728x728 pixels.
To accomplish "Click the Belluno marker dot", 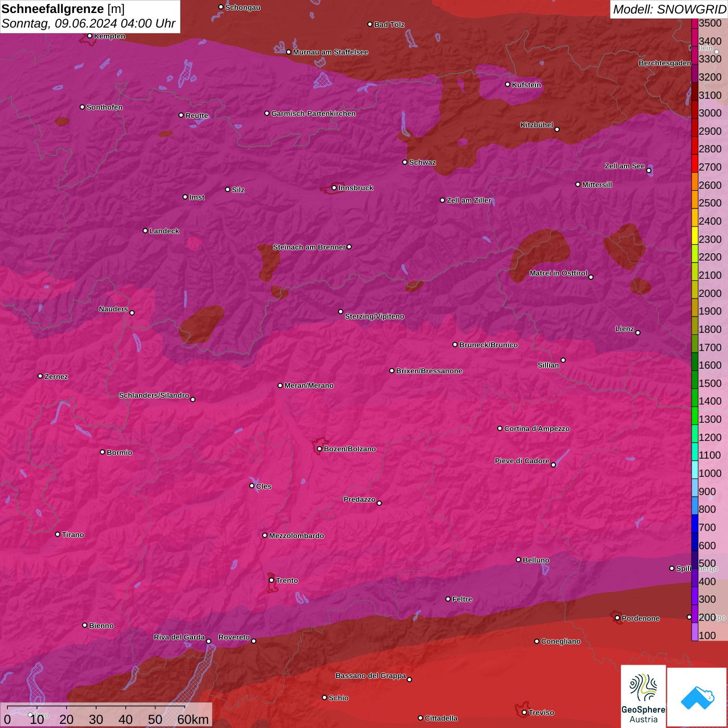I will pos(518,560).
